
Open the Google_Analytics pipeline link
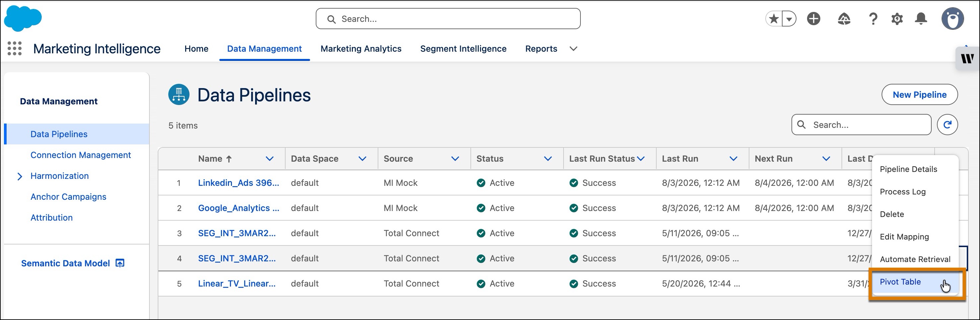[x=239, y=208]
